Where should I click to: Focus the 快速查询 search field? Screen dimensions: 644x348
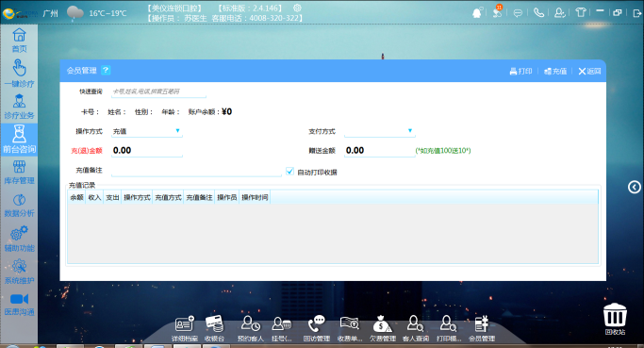point(158,91)
